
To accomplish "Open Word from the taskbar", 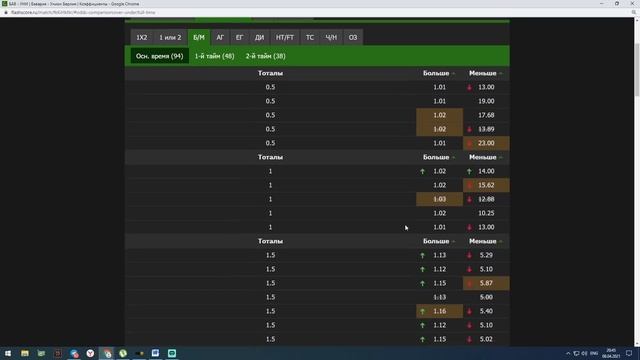I will [x=156, y=353].
